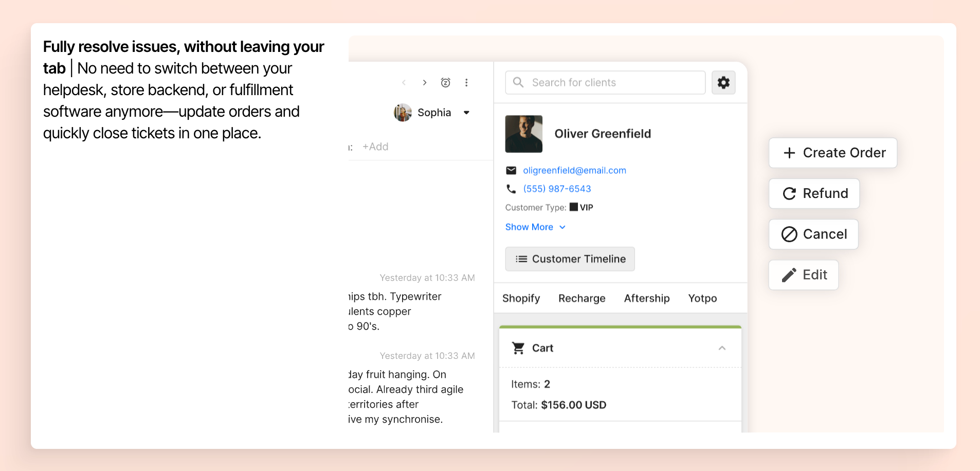Go to previous ticket with left arrow
980x471 pixels.
[x=404, y=83]
